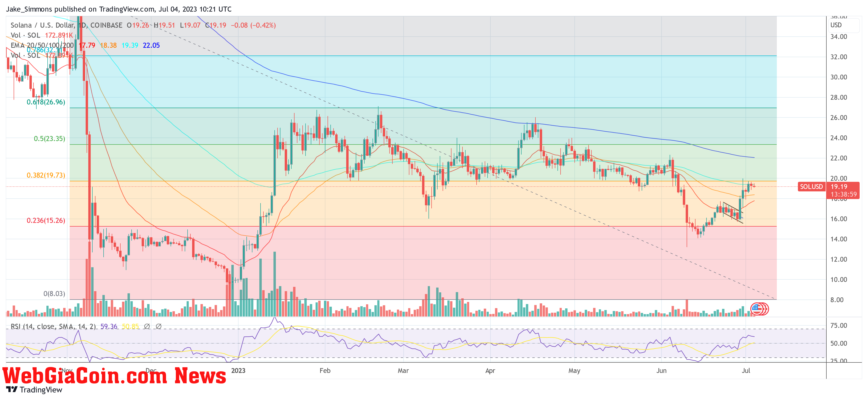
Task: Click the red 19.19 current price tag
Action: [839, 187]
